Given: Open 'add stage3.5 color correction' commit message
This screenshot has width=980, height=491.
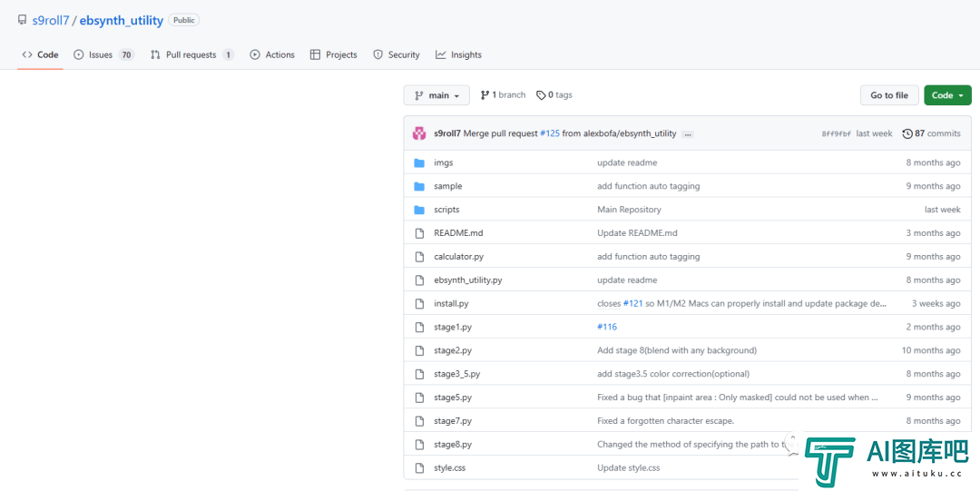Looking at the screenshot, I should pyautogui.click(x=673, y=374).
